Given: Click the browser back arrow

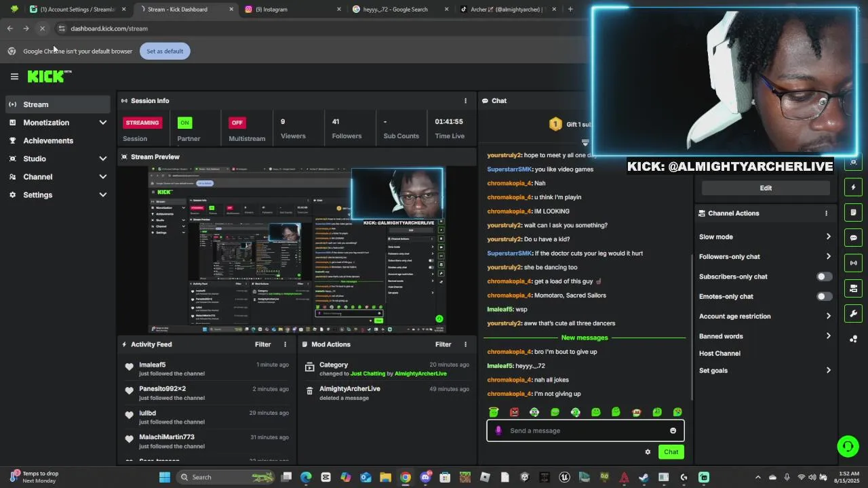Looking at the screenshot, I should coord(10,28).
